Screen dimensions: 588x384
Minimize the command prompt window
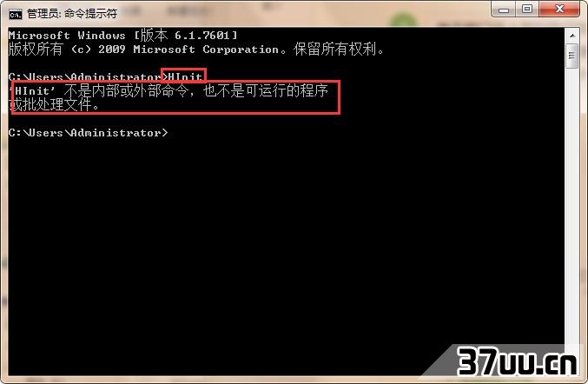[504, 9]
